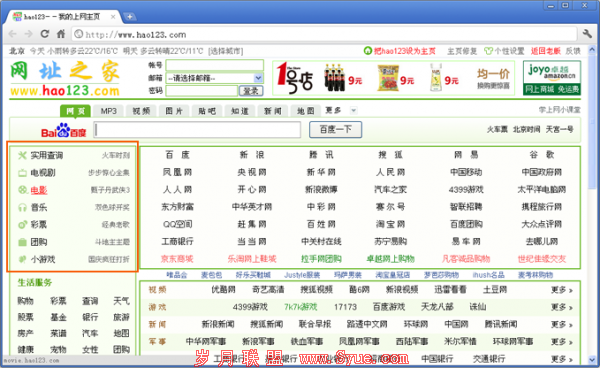Click the 电视剧 TV icon
The height and width of the screenshot is (368, 600).
tap(22, 173)
